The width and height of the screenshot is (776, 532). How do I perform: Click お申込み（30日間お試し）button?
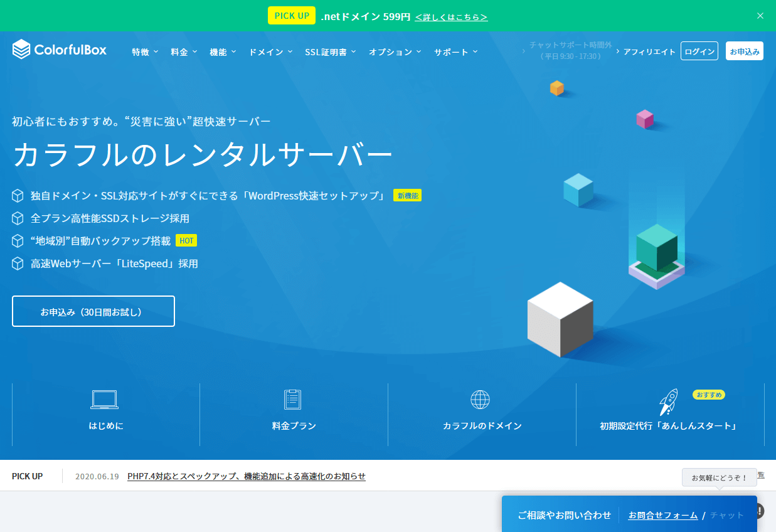pos(93,312)
